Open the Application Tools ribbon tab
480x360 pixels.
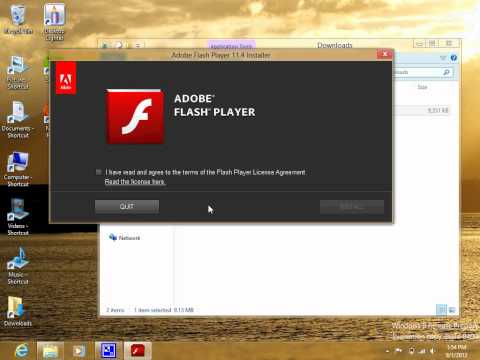pos(232,45)
